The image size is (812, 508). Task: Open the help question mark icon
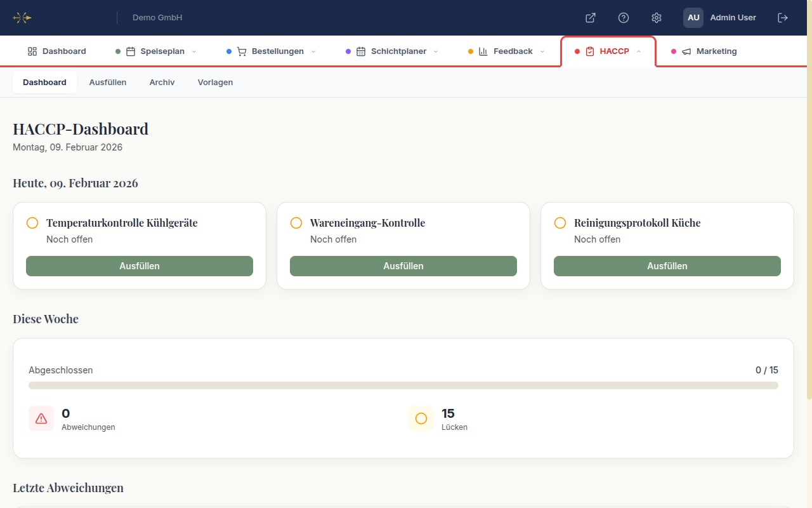624,18
